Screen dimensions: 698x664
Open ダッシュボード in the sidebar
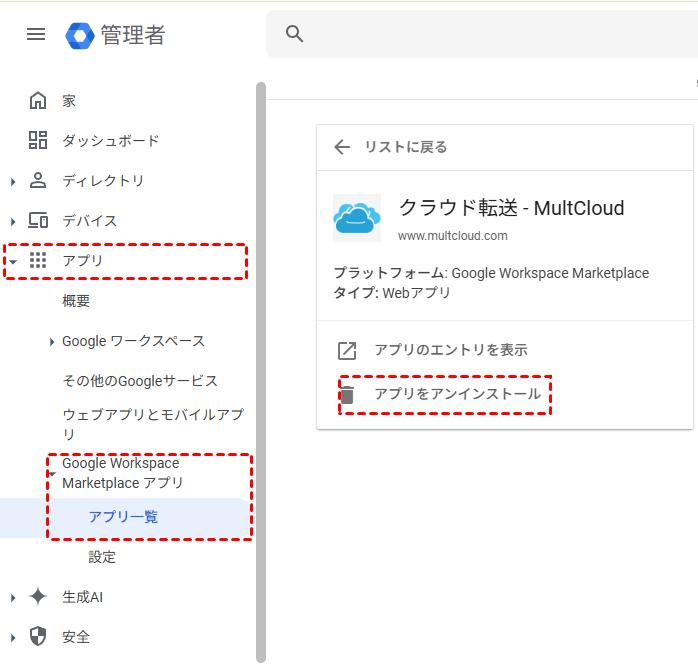(110, 141)
